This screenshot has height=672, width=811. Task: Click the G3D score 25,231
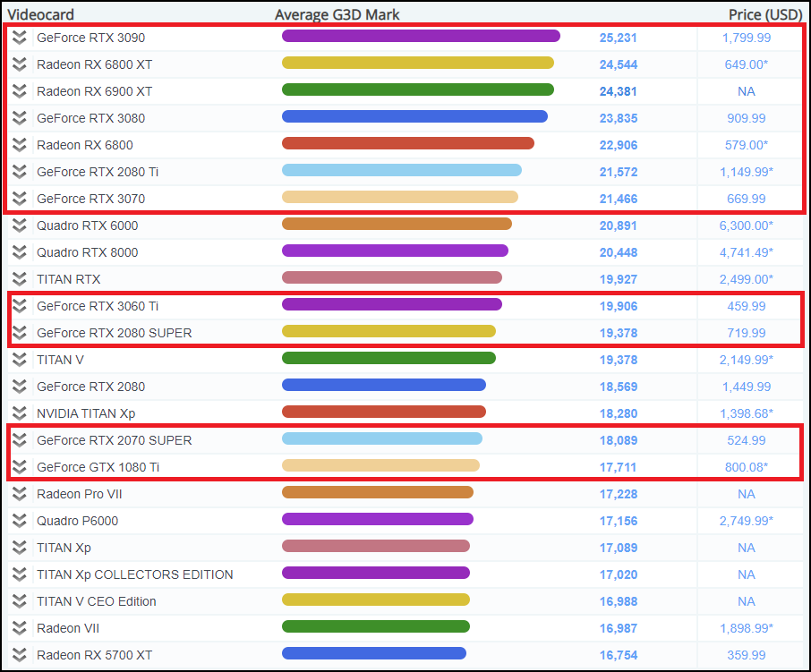click(618, 38)
